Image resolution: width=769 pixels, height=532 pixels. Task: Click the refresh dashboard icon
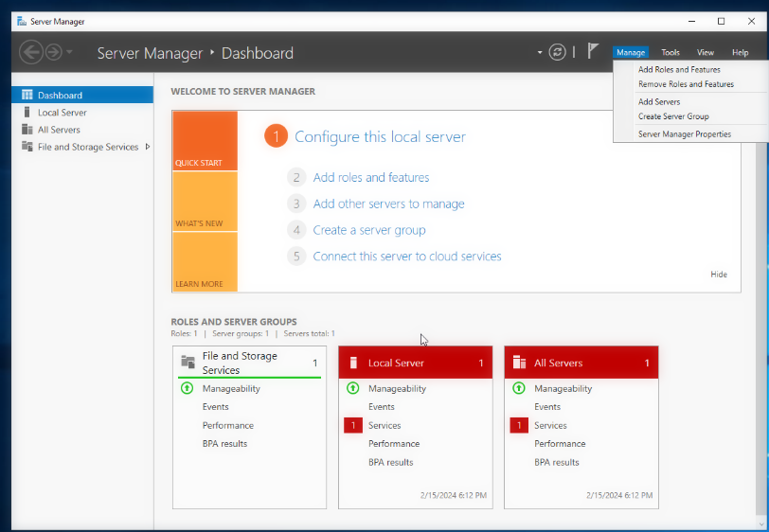point(557,52)
